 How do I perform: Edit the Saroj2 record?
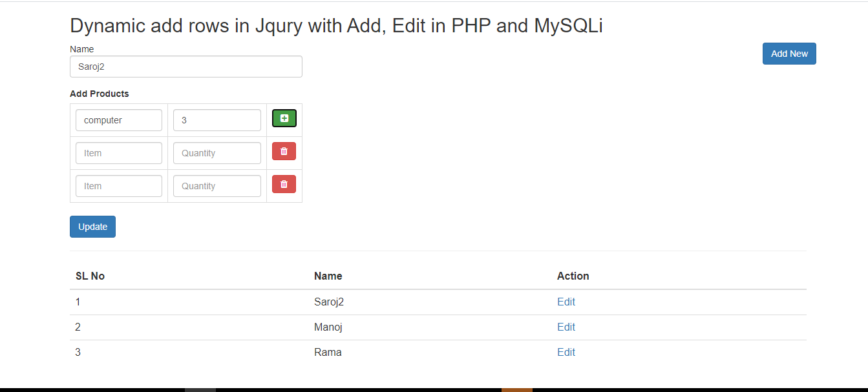click(566, 302)
